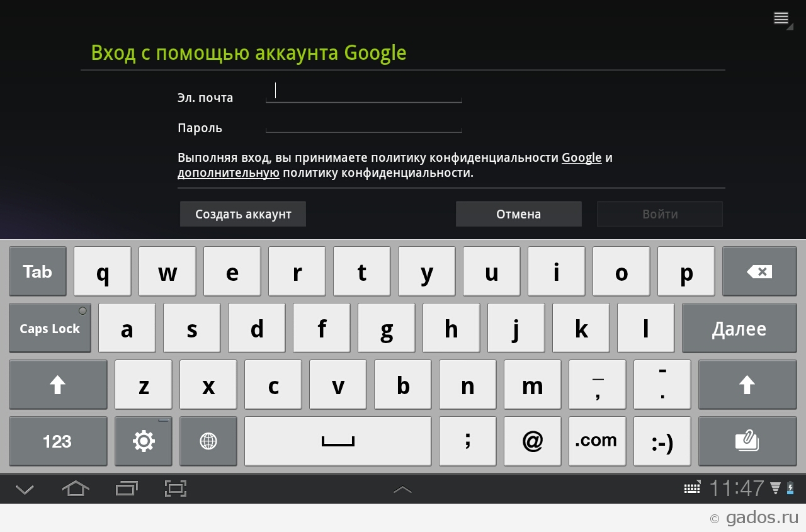Tap the b key
This screenshot has height=532, width=806.
pos(403,385)
